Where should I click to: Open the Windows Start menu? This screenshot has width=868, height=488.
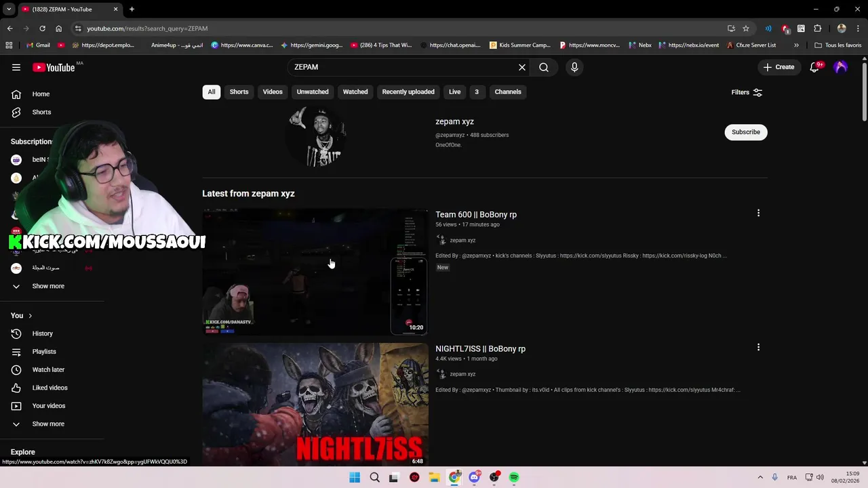point(355,477)
